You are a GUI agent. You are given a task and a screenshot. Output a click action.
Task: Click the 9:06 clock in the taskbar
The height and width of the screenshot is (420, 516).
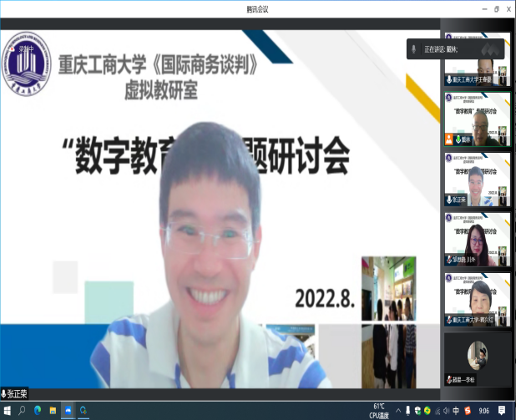click(x=483, y=412)
